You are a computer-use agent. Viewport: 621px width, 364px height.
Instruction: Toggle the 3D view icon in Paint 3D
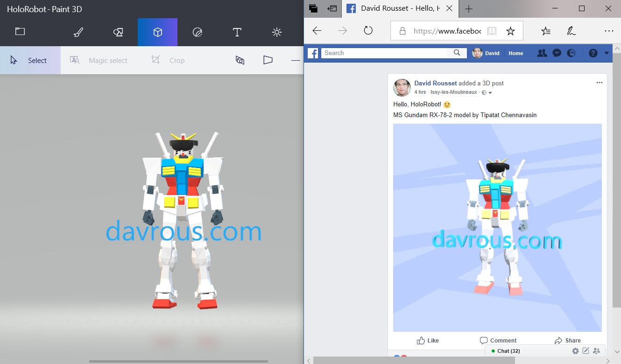click(x=240, y=60)
